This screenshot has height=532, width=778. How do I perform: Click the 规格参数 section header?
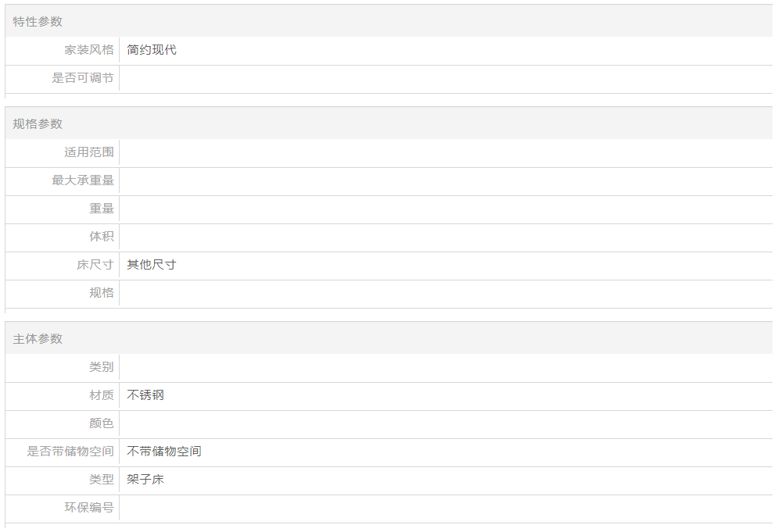[38, 123]
